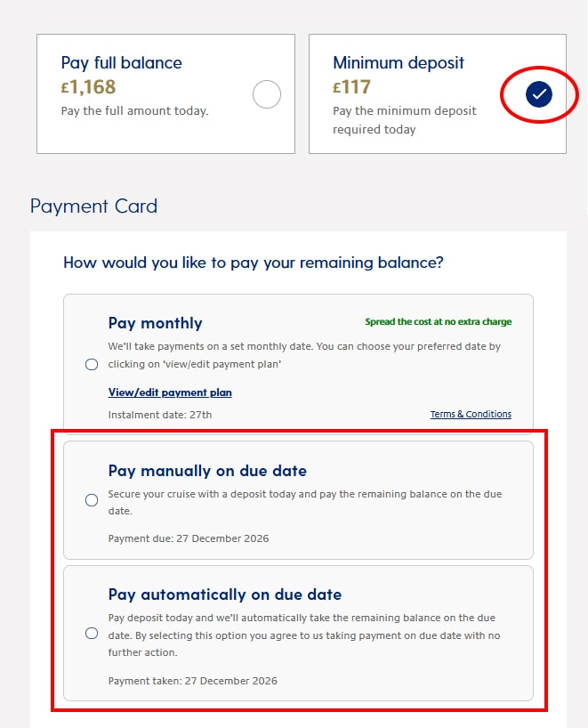Click the Pay monthly heading

[x=156, y=323]
